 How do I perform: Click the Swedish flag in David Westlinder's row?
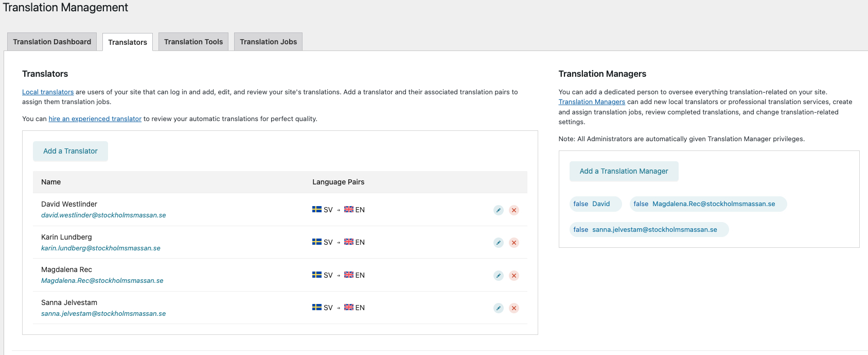click(x=317, y=209)
